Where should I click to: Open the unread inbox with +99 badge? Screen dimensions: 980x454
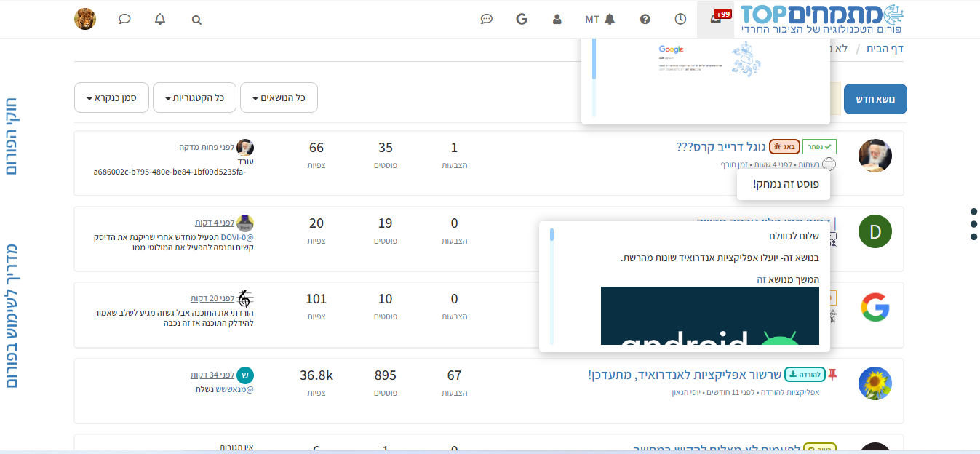pyautogui.click(x=717, y=19)
